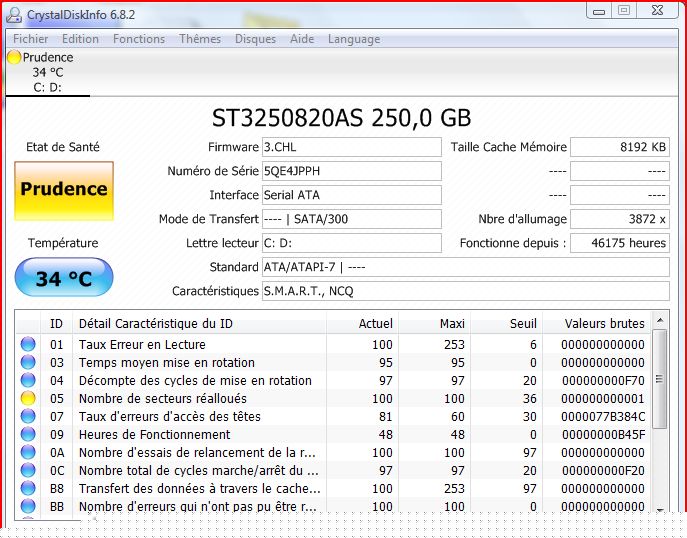Maximize the CrystalDiskInfo window
The height and width of the screenshot is (538, 687).
pyautogui.click(x=624, y=11)
